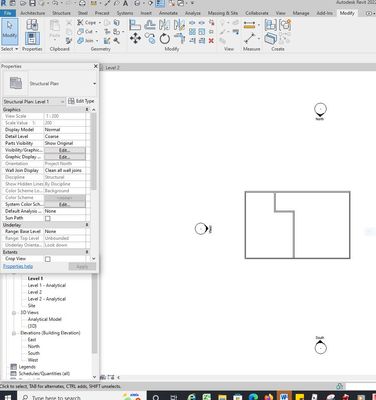Open the Properties help link
376x400 pixels.
(x=18, y=266)
